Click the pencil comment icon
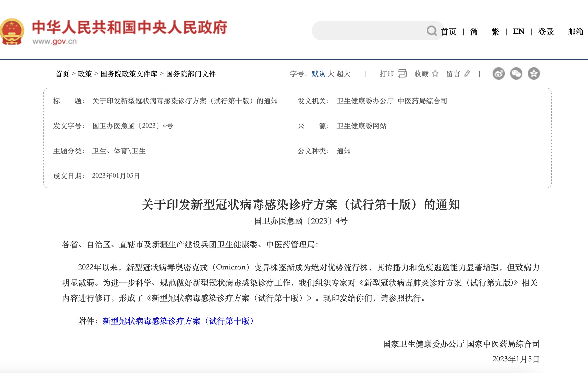588x373 pixels. tap(467, 74)
